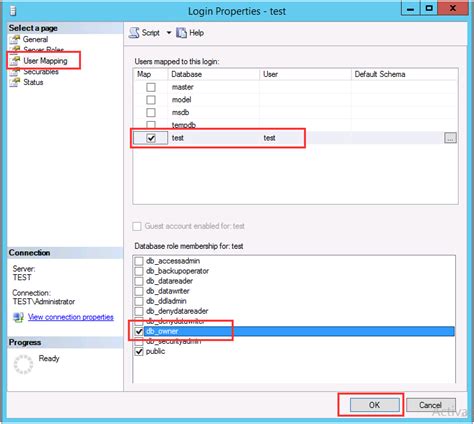Click the Help toolbar button
This screenshot has height=424, width=474.
coord(190,33)
